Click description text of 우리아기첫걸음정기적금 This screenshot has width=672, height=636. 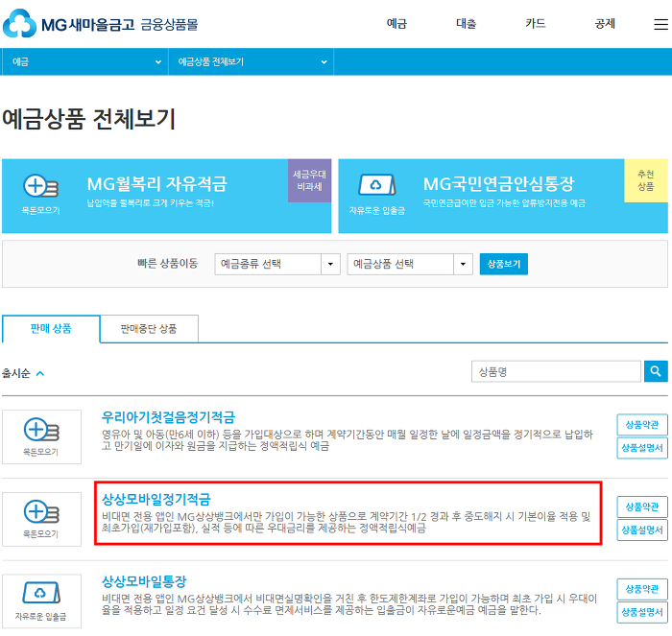click(x=348, y=440)
